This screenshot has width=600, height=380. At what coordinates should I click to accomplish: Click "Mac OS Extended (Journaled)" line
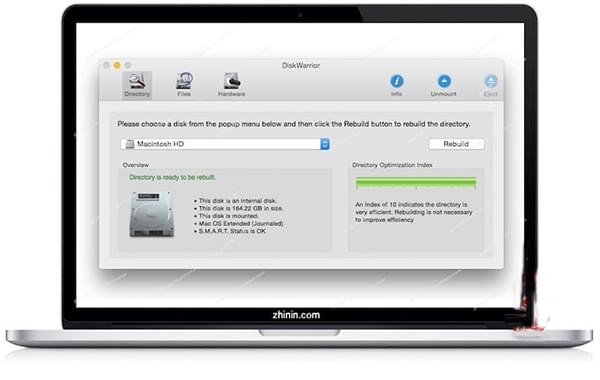coord(239,223)
